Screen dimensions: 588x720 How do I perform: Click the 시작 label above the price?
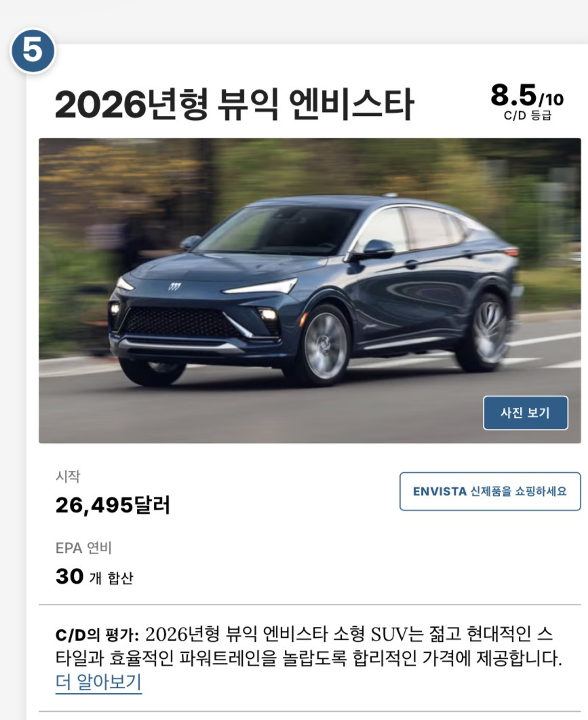tap(67, 476)
